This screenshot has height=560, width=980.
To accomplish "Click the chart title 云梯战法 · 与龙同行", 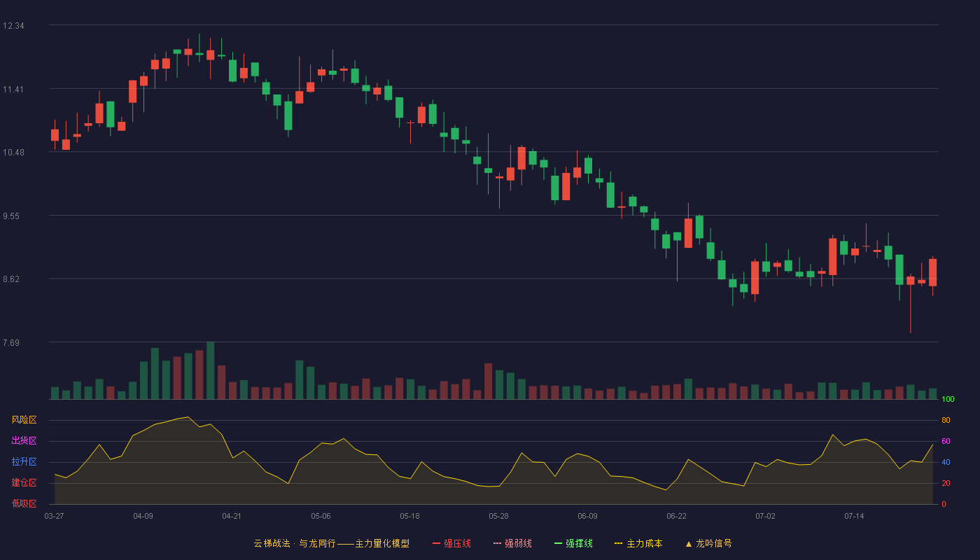I will coord(295,543).
